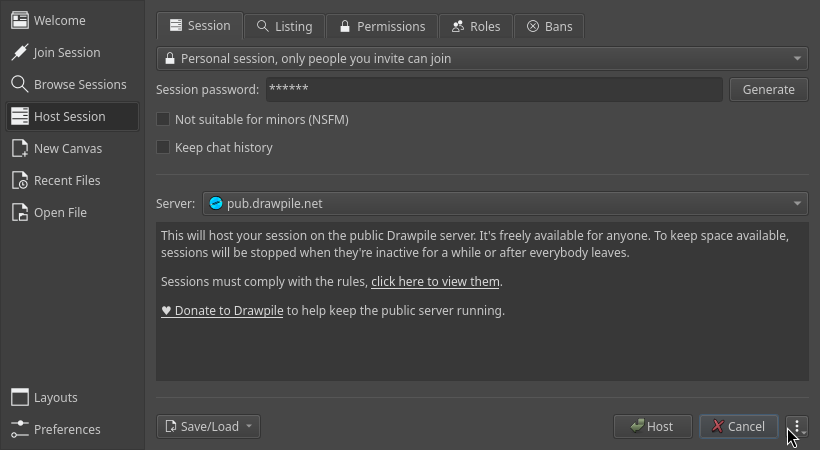820x450 pixels.
Task: Switch to the Permissions tab
Action: coord(382,26)
